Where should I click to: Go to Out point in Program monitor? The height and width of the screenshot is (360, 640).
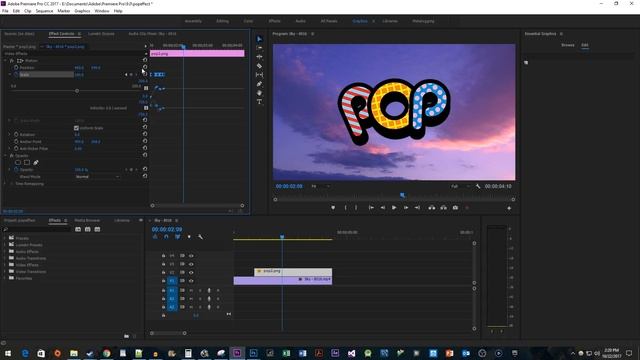tap(417, 208)
